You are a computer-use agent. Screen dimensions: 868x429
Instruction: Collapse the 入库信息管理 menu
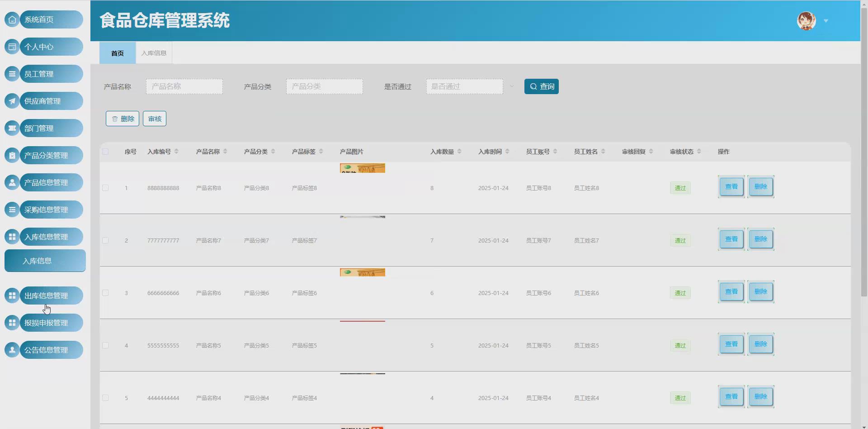(x=51, y=237)
